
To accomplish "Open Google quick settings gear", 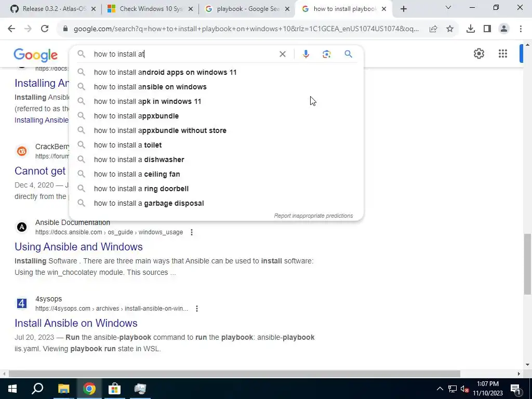I will coord(478,54).
